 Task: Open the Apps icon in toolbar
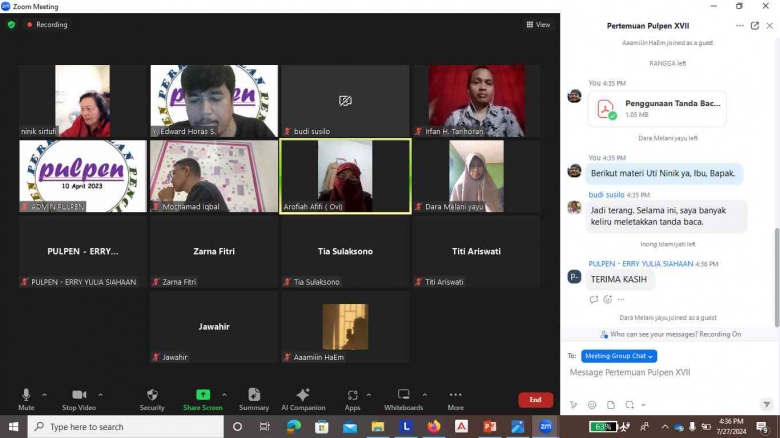coord(352,395)
